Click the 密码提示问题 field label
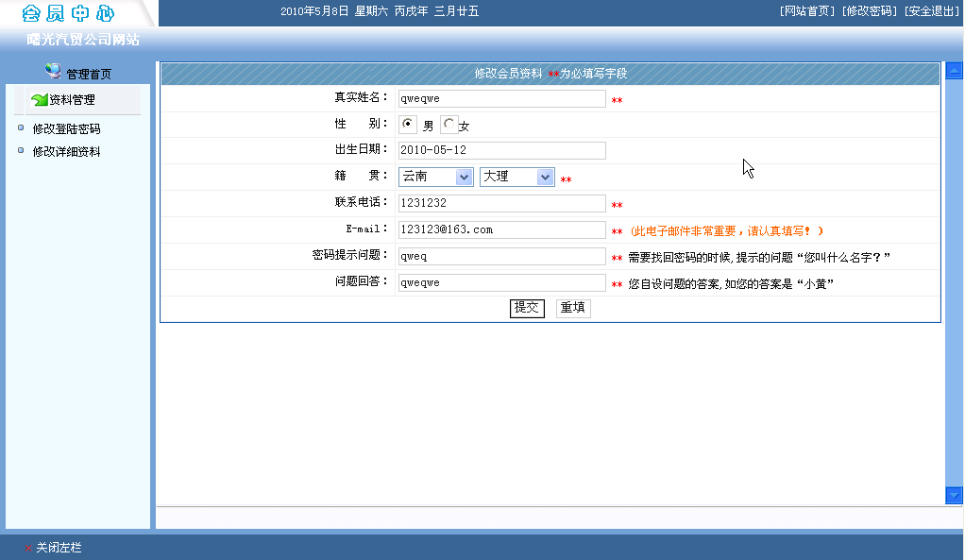The width and height of the screenshot is (965, 560). coord(350,255)
